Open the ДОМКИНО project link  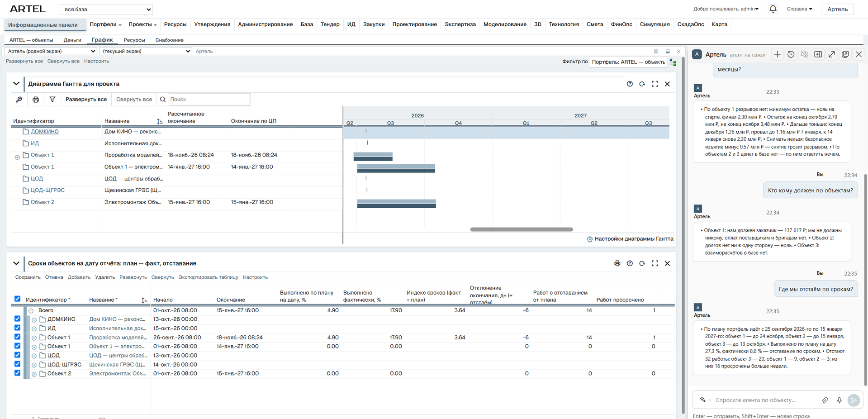pos(45,132)
